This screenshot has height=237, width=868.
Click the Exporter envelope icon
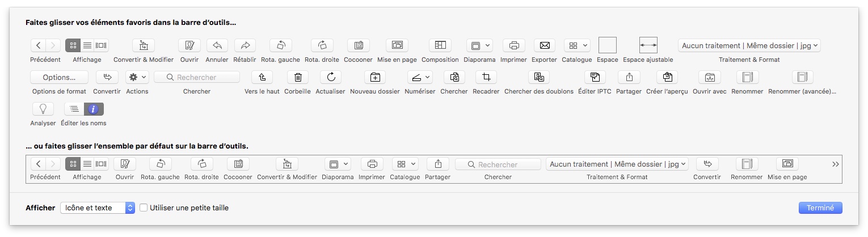click(544, 45)
